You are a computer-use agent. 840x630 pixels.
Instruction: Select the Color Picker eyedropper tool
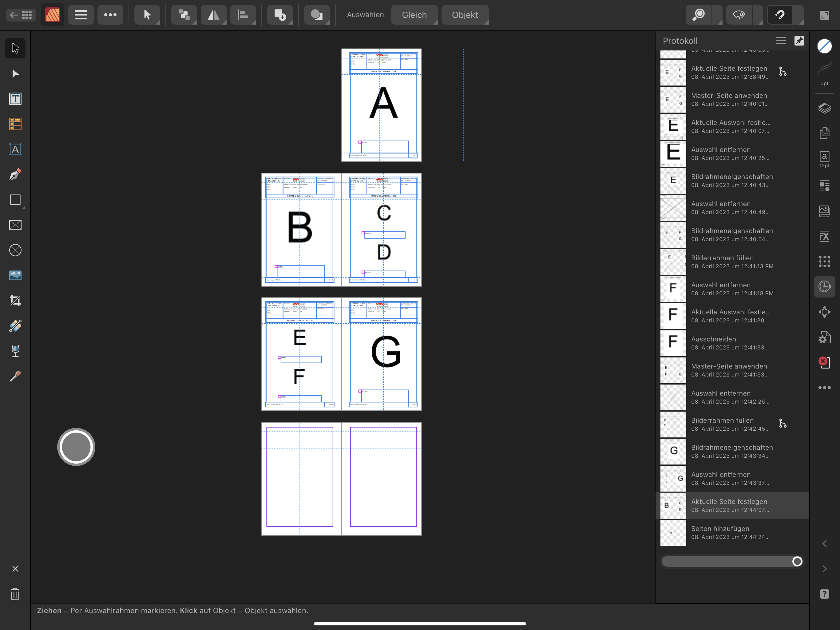click(x=15, y=376)
